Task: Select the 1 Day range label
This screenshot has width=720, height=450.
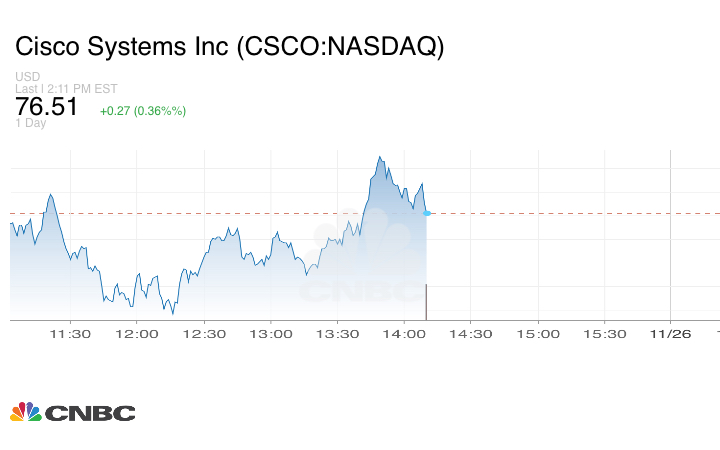Action: [30, 124]
